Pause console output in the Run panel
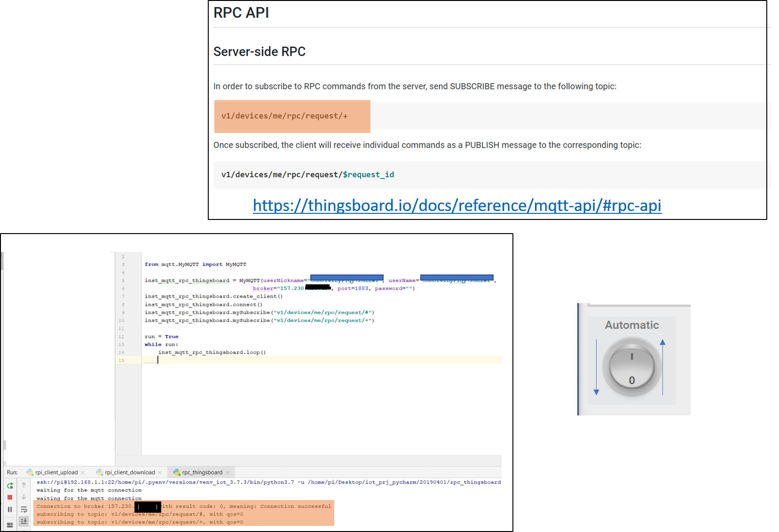This screenshot has width=779, height=532. (10, 510)
